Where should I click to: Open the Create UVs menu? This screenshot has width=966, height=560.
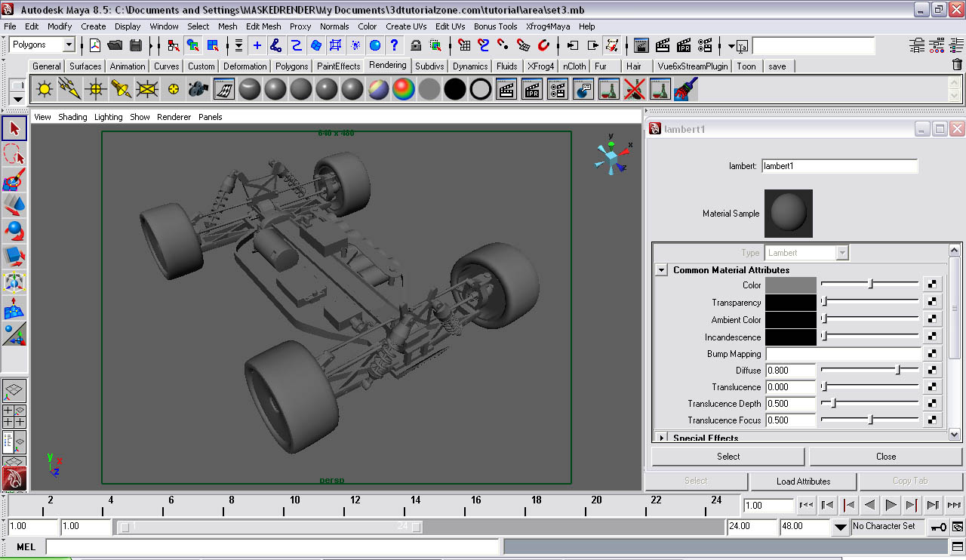406,26
